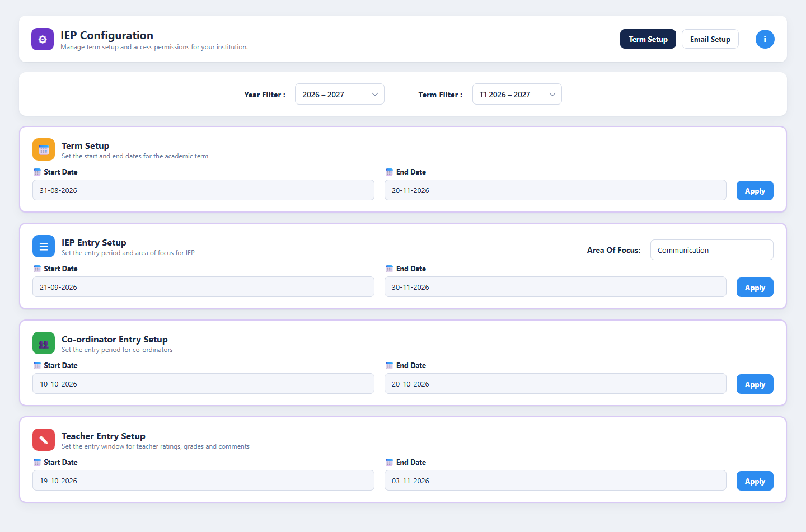This screenshot has height=532, width=806.
Task: Open the Year Filter dropdown
Action: pos(340,94)
